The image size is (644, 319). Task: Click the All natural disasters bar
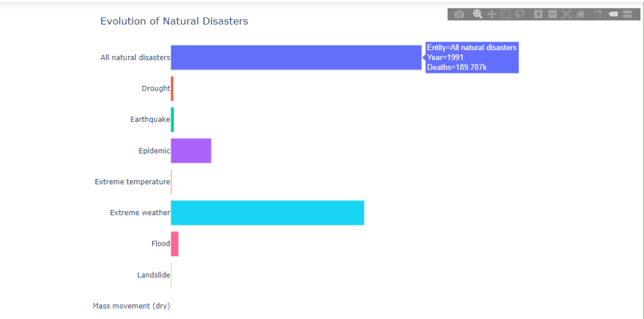tap(296, 58)
